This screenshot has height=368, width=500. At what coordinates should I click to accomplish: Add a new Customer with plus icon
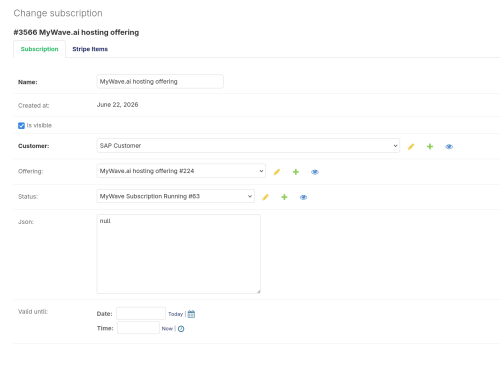click(x=430, y=147)
